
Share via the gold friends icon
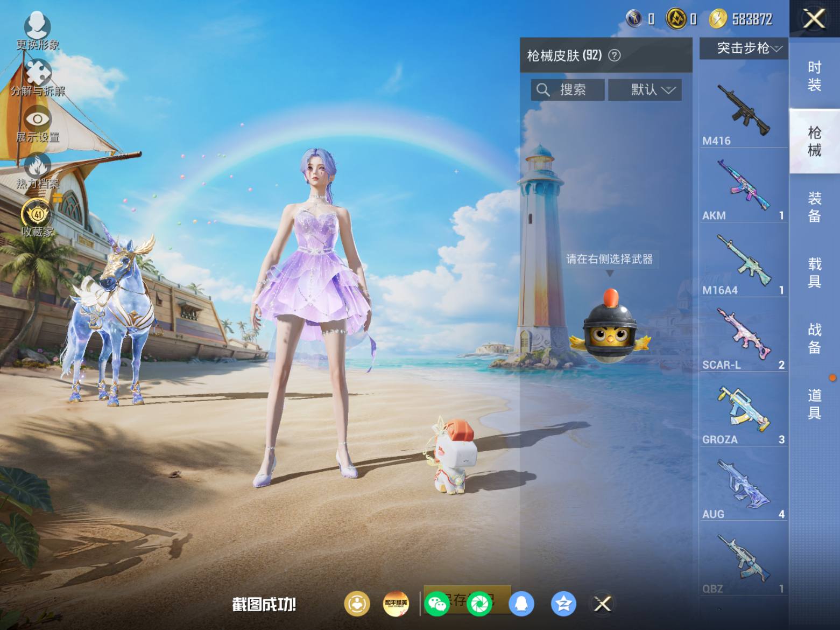click(x=357, y=604)
